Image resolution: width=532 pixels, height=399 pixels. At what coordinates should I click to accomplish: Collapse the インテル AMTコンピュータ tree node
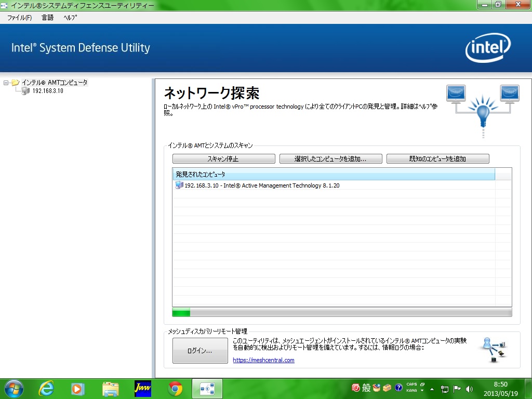[x=6, y=83]
